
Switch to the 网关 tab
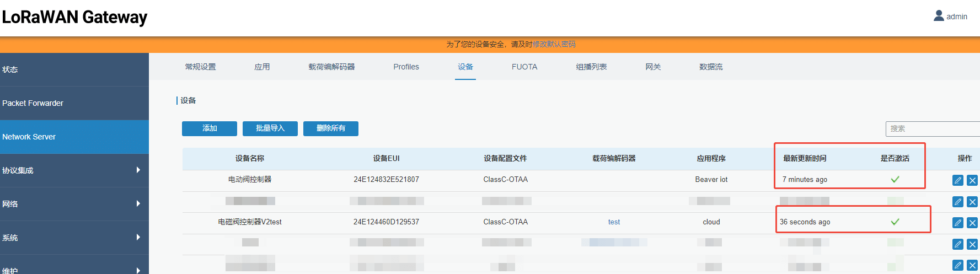[x=653, y=67]
